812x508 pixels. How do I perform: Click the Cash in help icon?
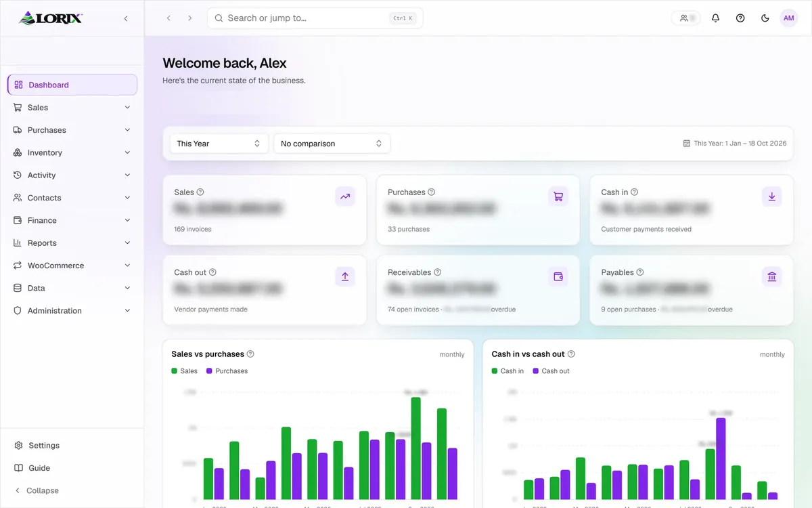coord(634,192)
